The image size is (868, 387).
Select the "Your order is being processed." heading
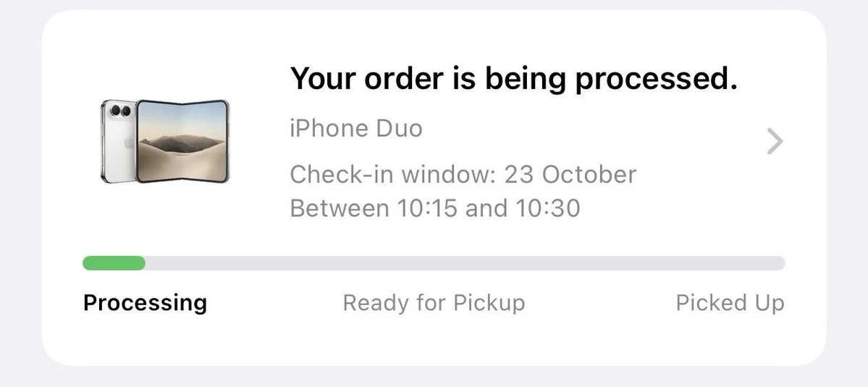pyautogui.click(x=514, y=79)
